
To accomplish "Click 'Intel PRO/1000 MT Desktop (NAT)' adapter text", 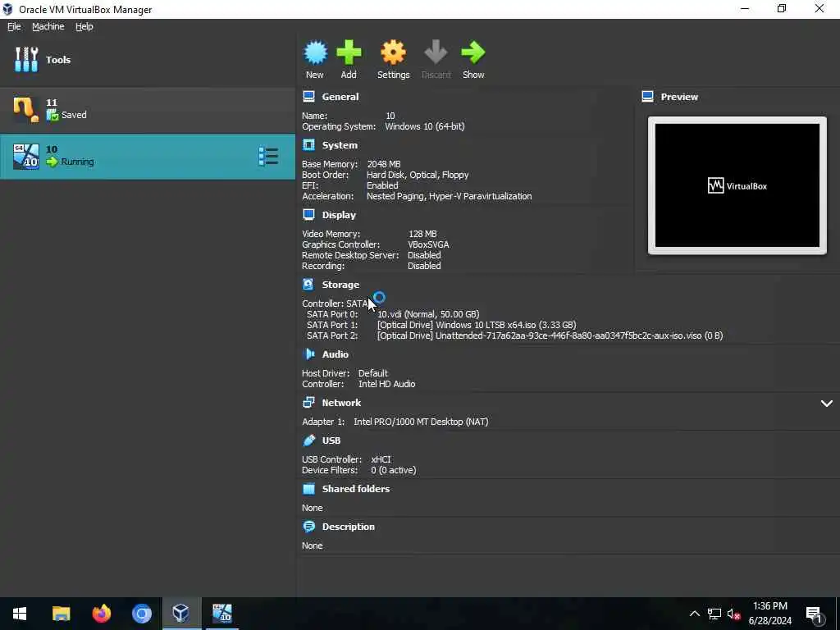I will click(421, 422).
